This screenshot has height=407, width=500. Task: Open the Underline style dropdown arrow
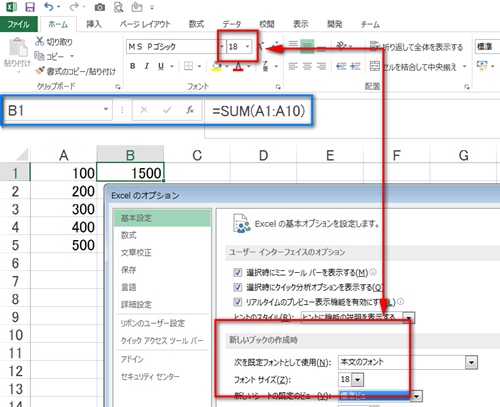(x=172, y=66)
